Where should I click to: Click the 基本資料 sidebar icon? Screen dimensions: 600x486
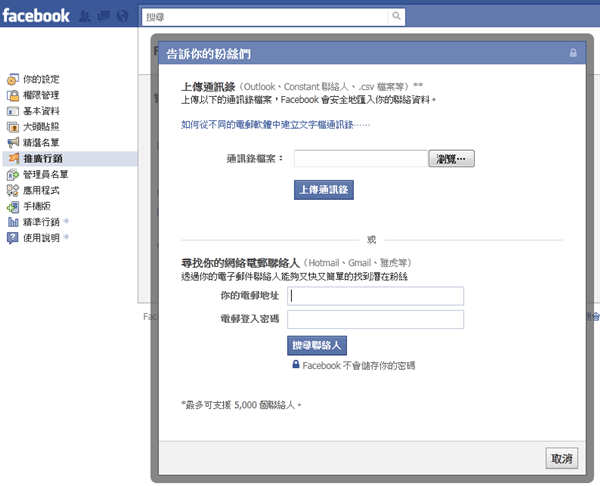13,111
